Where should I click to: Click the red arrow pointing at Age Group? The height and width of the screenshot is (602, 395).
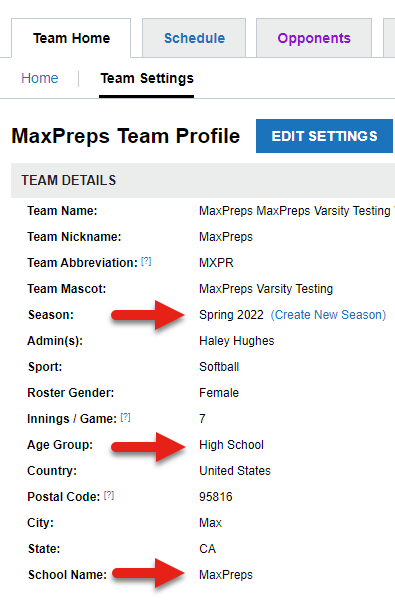click(148, 447)
